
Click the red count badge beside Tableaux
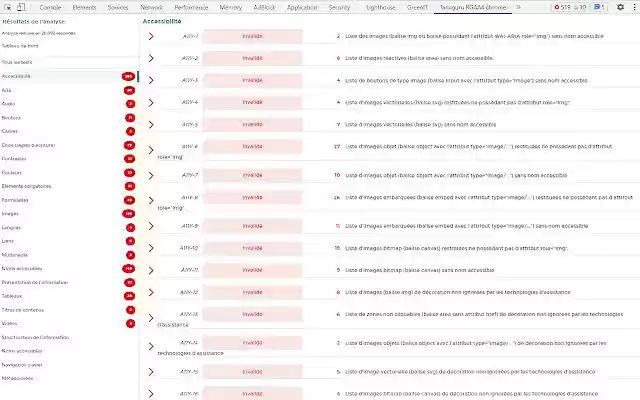pyautogui.click(x=129, y=296)
